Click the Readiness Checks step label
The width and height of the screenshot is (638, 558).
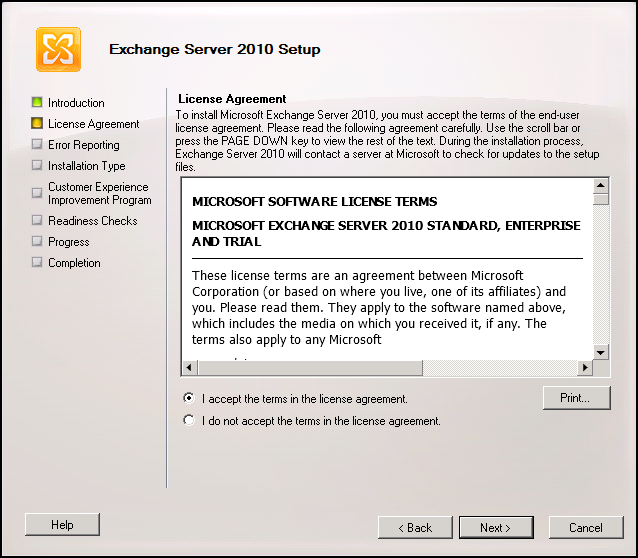point(93,221)
